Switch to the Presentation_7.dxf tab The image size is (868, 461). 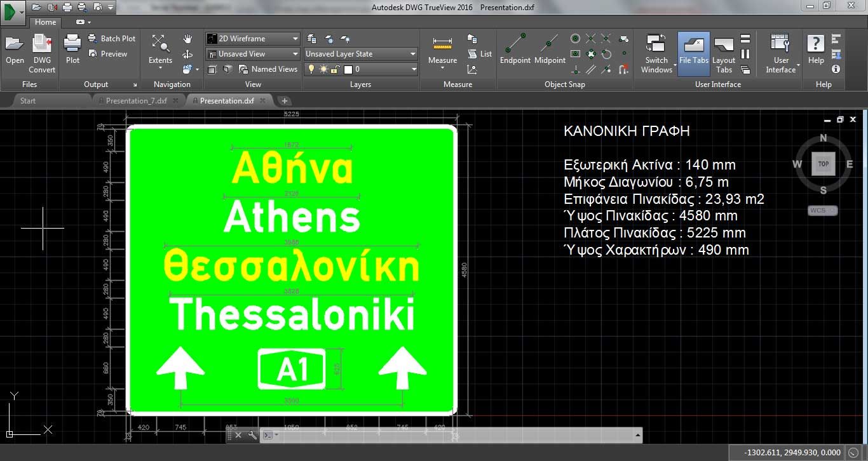[x=136, y=100]
